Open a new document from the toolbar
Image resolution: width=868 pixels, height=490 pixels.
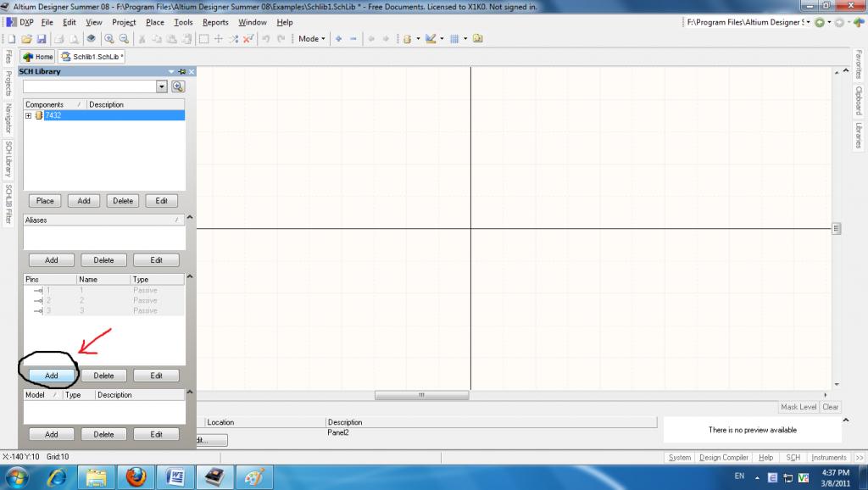click(x=11, y=39)
